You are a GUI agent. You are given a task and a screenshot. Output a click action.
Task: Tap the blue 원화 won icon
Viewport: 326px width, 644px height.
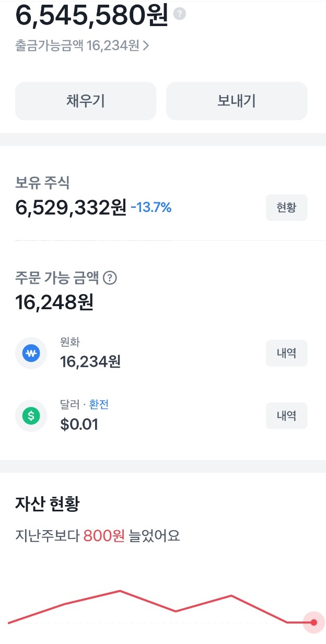(x=31, y=354)
